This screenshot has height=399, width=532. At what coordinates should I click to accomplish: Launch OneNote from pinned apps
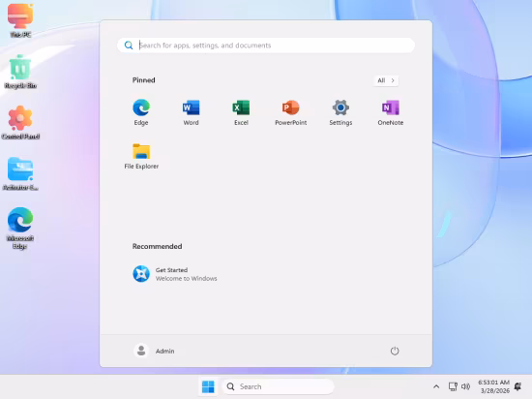click(x=391, y=112)
